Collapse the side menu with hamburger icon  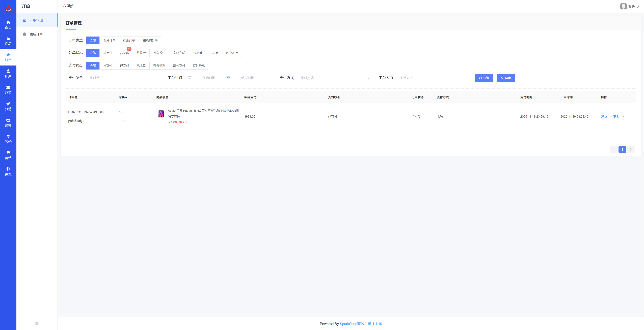tap(37, 324)
